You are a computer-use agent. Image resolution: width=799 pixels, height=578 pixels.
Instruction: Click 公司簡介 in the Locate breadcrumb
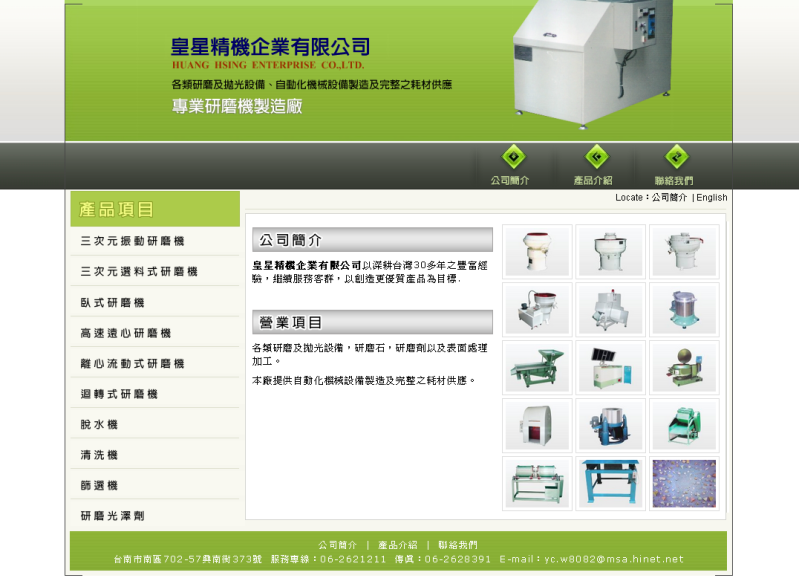[x=670, y=198]
